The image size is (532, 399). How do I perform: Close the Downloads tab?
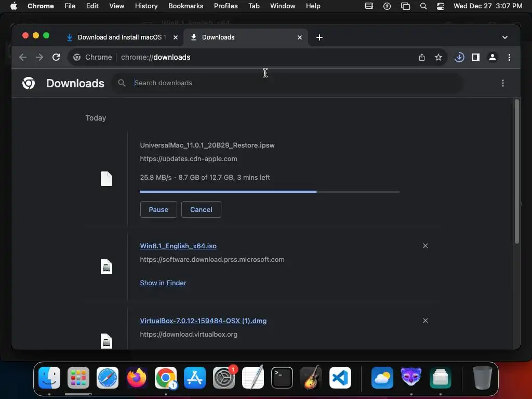coord(300,37)
